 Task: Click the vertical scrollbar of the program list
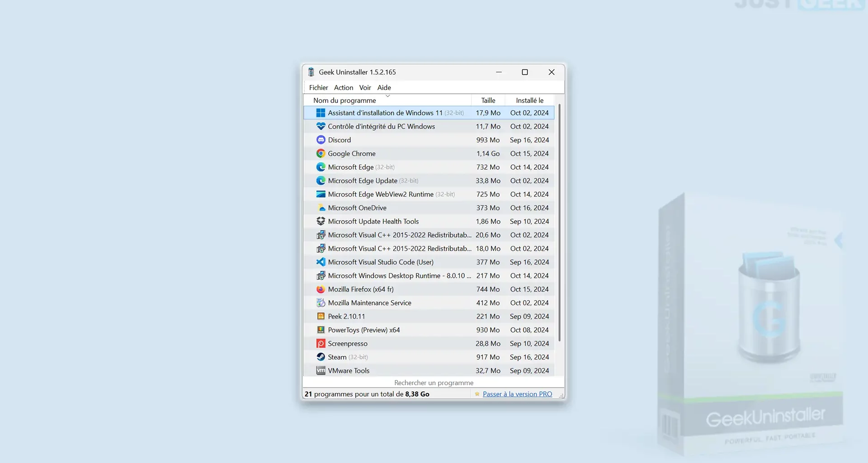pyautogui.click(x=560, y=222)
